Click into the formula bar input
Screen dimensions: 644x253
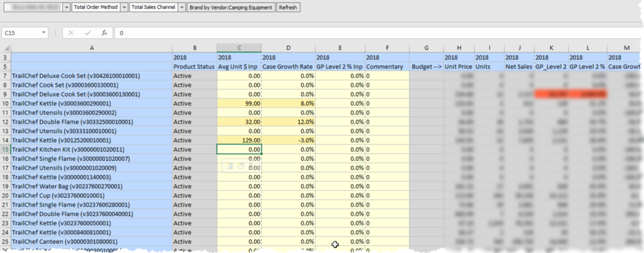coord(378,33)
